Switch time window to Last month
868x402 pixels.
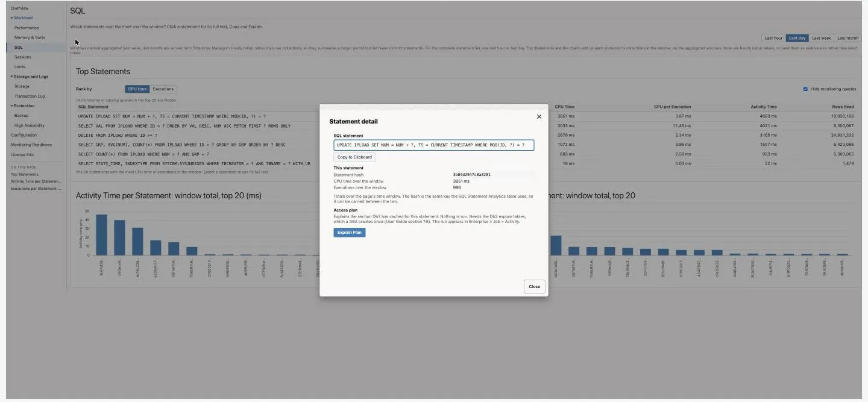click(848, 38)
